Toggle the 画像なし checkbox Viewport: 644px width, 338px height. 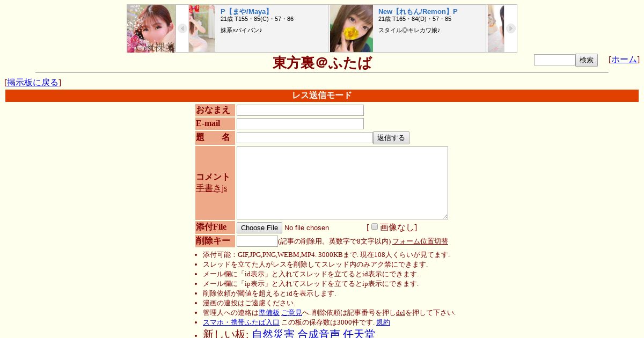[375, 227]
